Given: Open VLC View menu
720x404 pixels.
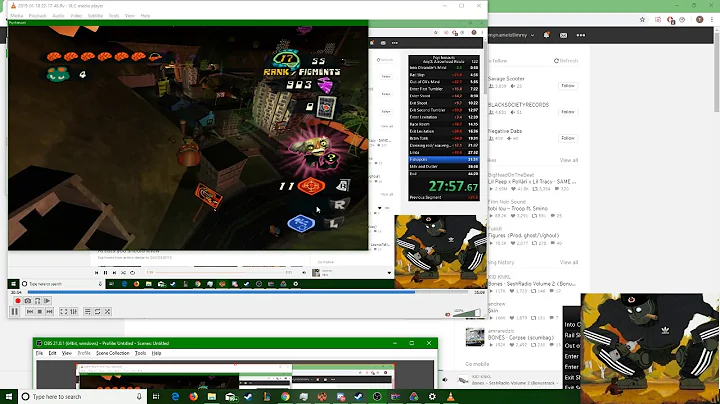Looking at the screenshot, I should pos(130,16).
